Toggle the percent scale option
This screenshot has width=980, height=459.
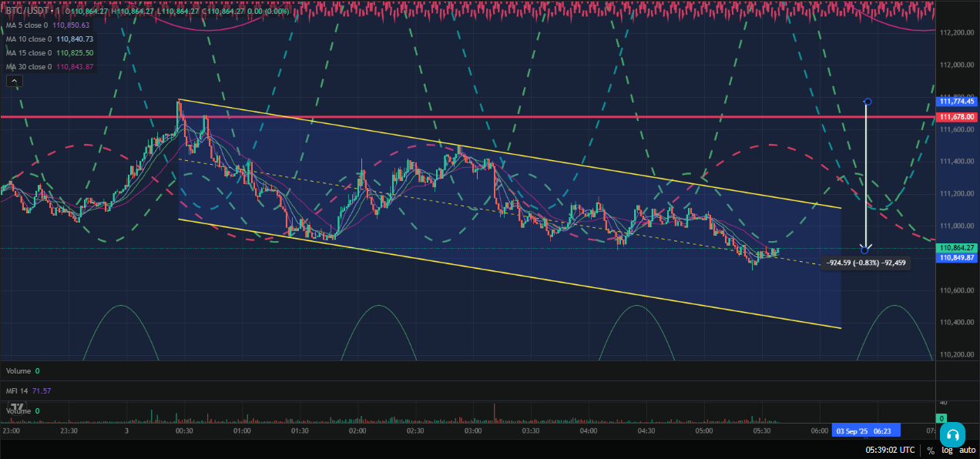click(931, 450)
